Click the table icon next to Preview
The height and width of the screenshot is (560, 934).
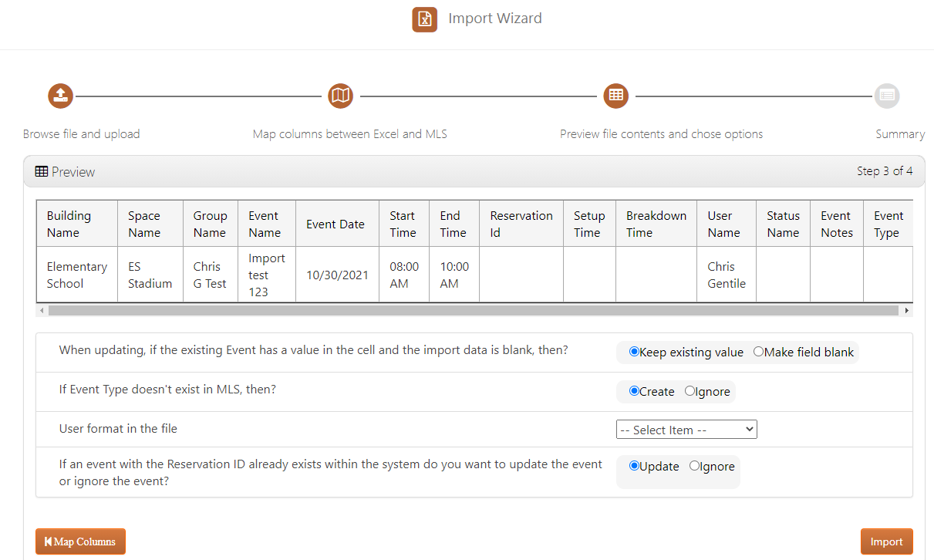pos(42,171)
